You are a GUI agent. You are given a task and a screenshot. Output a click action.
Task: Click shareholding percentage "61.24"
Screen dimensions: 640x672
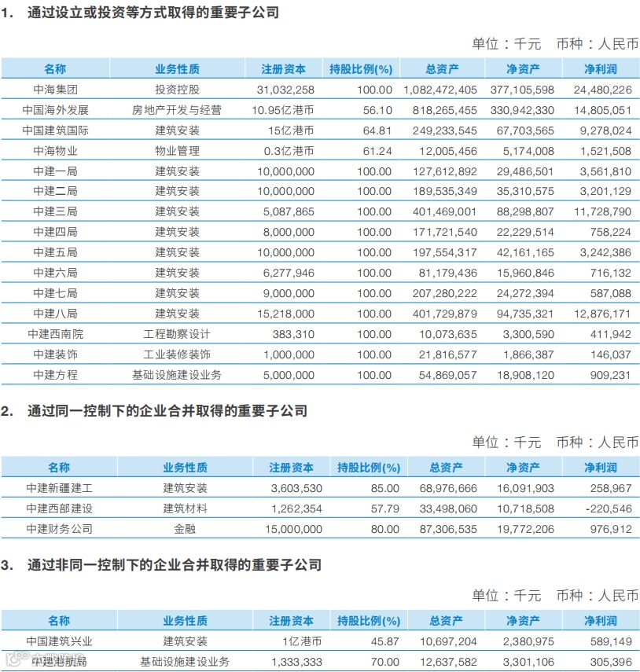tap(377, 151)
